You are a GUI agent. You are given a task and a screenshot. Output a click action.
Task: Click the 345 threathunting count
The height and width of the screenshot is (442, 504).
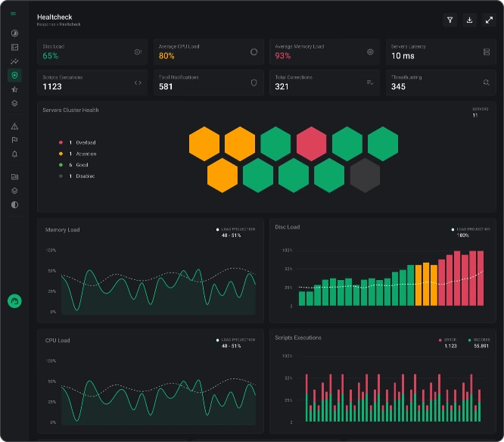pos(398,86)
